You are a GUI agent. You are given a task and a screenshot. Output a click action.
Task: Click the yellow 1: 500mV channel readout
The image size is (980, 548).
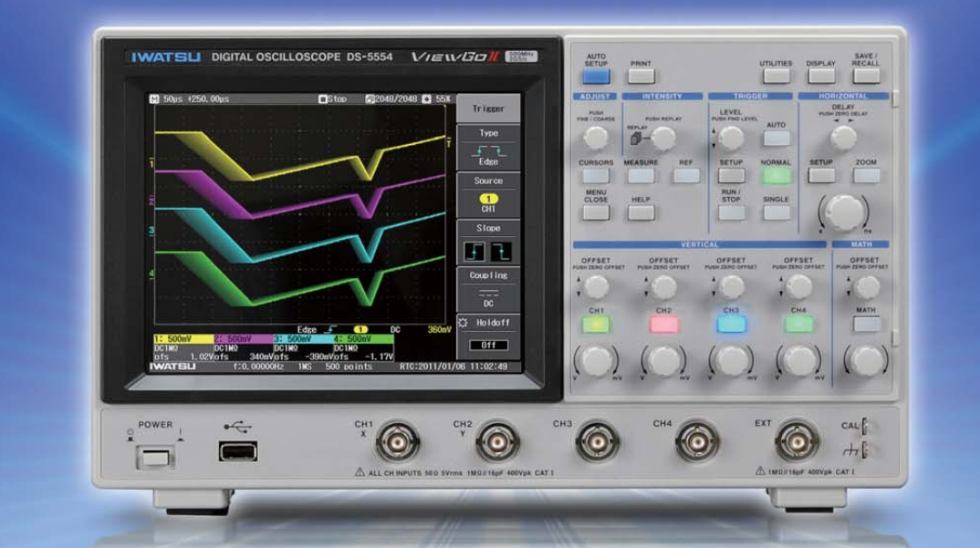click(183, 338)
